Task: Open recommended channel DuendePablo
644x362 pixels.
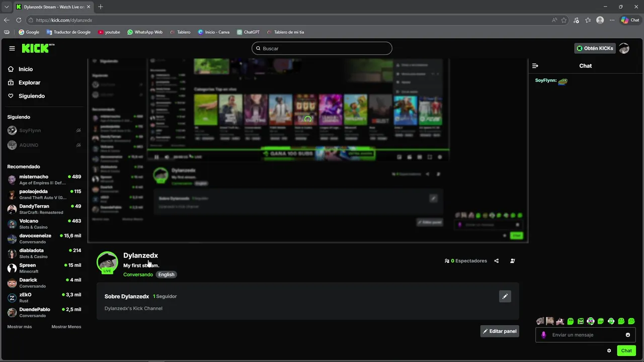Action: click(x=44, y=312)
